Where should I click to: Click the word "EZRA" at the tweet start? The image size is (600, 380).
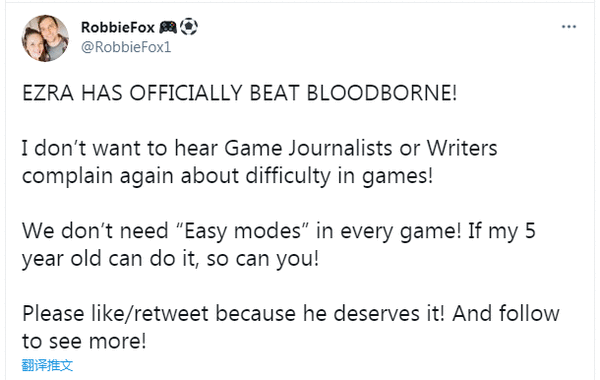point(48,93)
